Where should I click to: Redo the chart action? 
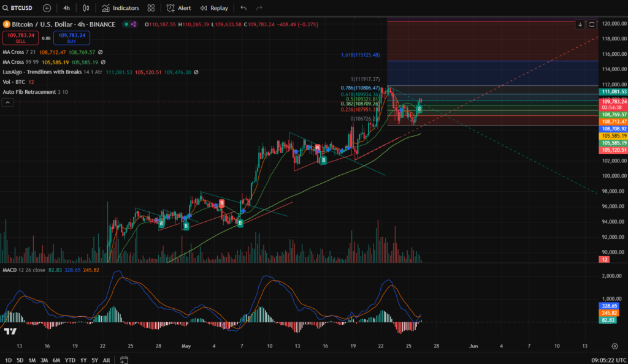point(259,8)
